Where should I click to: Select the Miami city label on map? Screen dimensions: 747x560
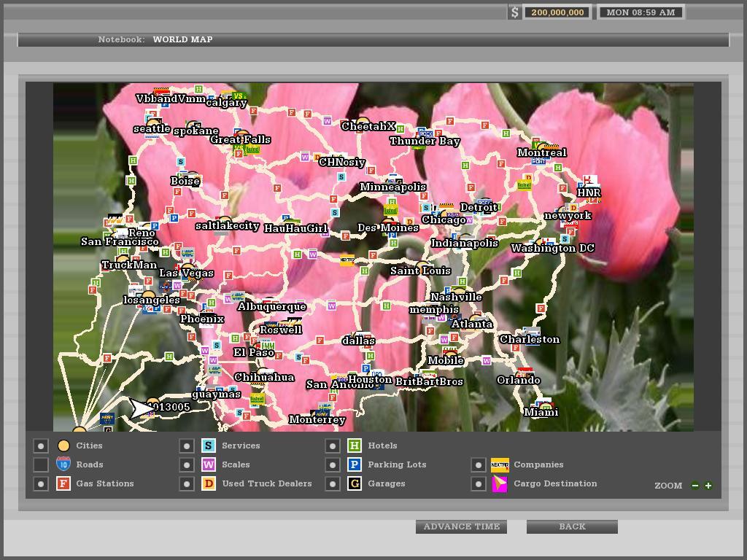coord(541,412)
